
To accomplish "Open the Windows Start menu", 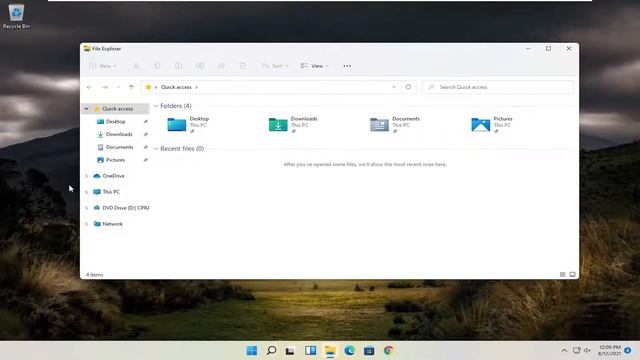I will click(x=252, y=351).
